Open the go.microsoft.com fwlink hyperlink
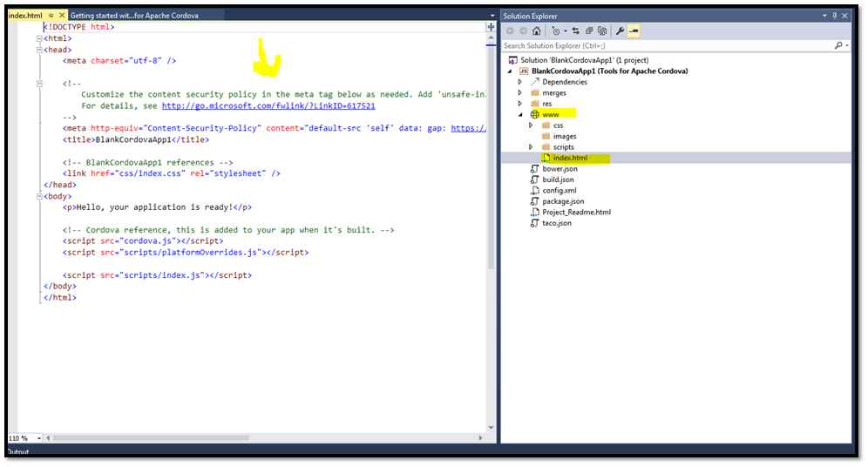The height and width of the screenshot is (467, 868). [268, 105]
